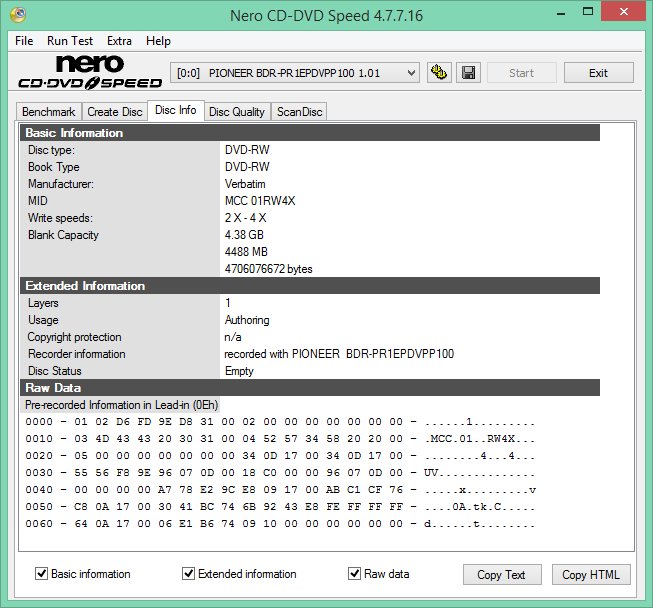
Task: Click the options (gold tools) icon button
Action: 439,73
